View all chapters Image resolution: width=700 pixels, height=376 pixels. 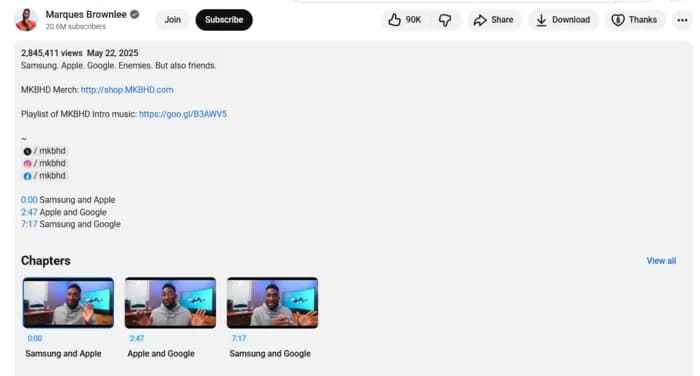pyautogui.click(x=661, y=261)
